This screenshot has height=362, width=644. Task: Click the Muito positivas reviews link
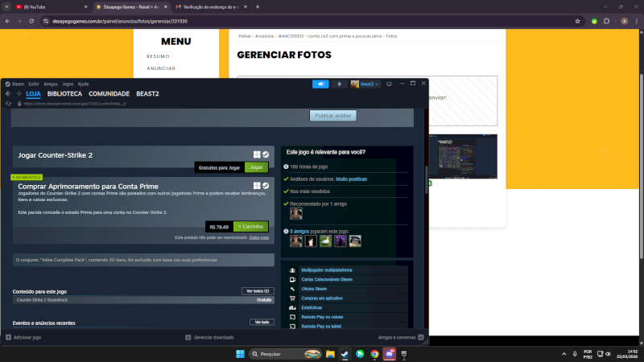[352, 179]
